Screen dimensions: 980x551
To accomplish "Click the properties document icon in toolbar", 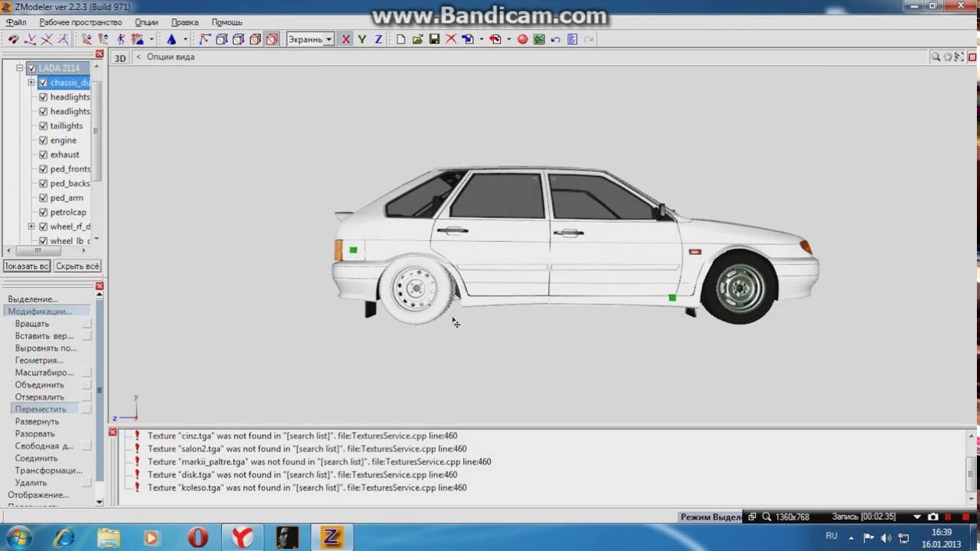I will (x=572, y=39).
